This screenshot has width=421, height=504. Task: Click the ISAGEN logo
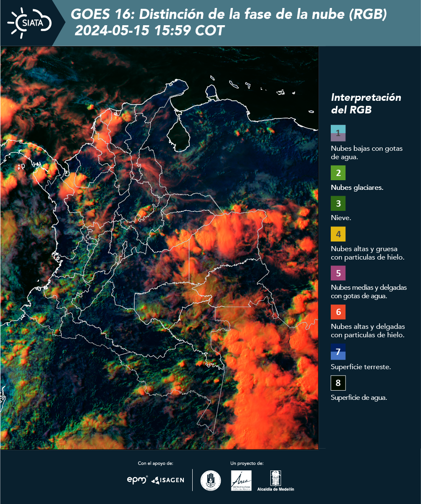pos(167,480)
